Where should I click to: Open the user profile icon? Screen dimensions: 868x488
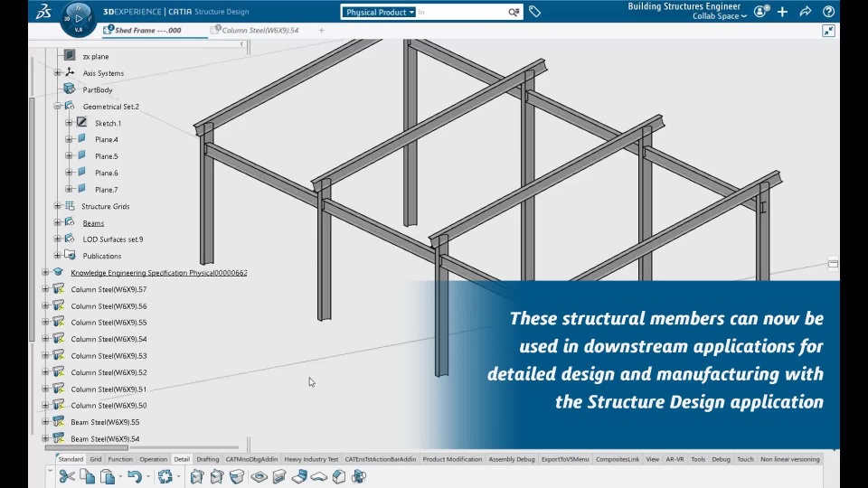tap(761, 11)
